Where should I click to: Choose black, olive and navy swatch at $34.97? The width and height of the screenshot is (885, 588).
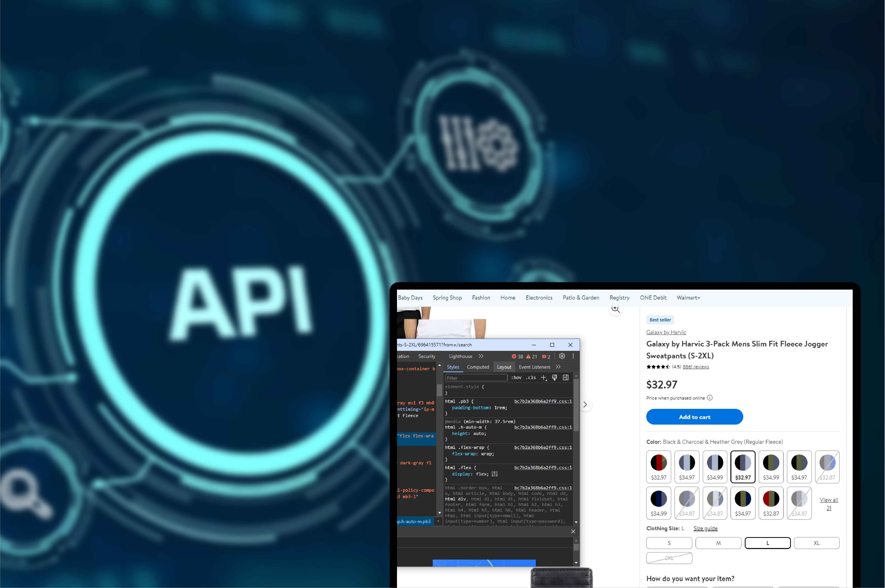coord(743,503)
